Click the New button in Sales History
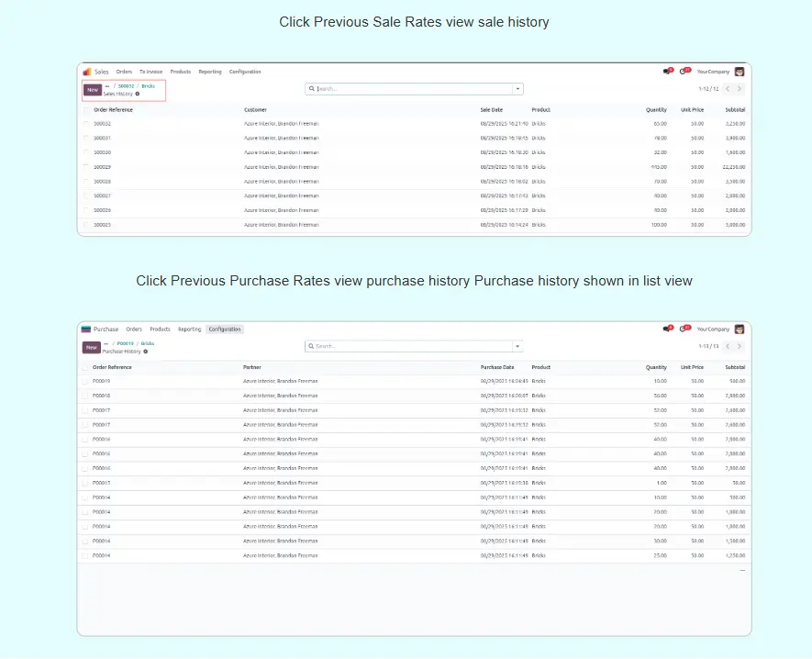Viewport: 812px width, 659px height. 92,90
